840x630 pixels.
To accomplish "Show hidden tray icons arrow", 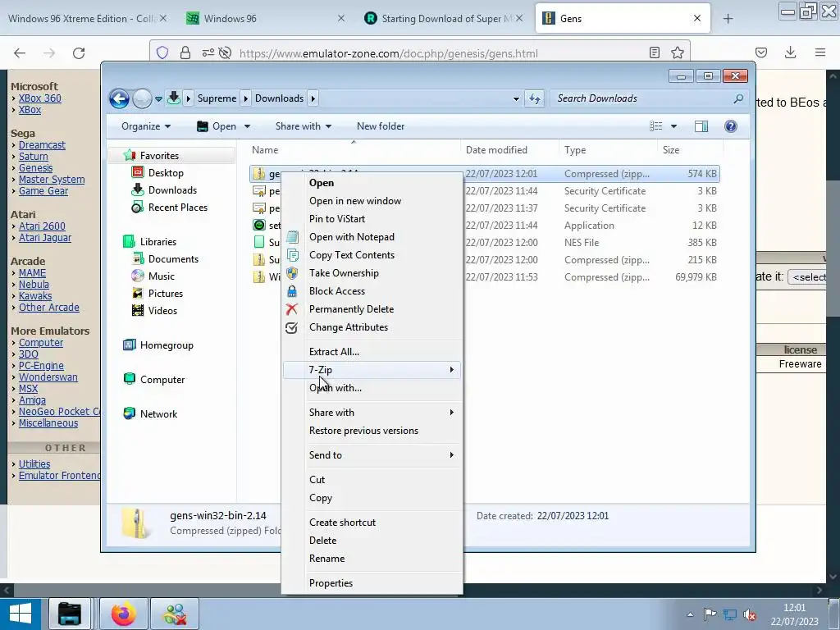I will 690,614.
